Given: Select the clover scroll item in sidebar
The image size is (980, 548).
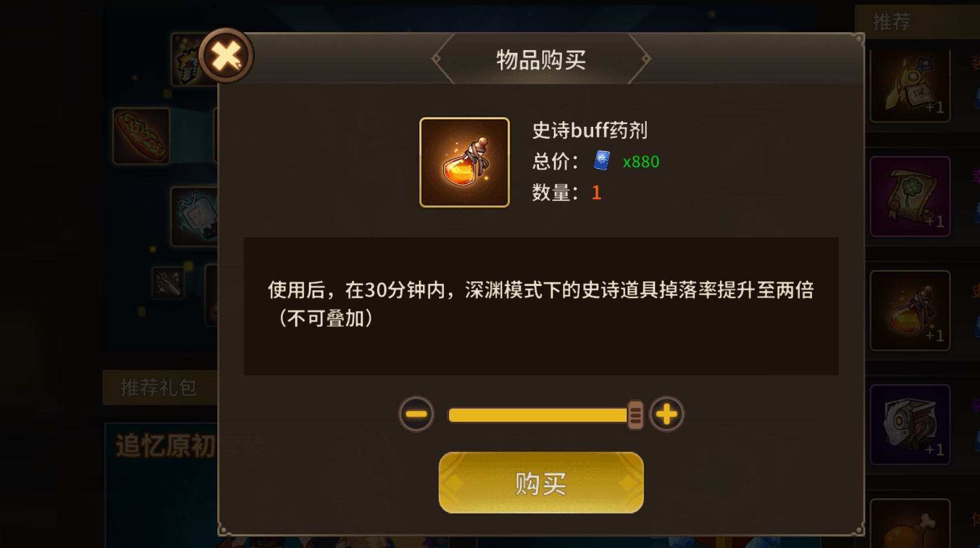Looking at the screenshot, I should (910, 196).
